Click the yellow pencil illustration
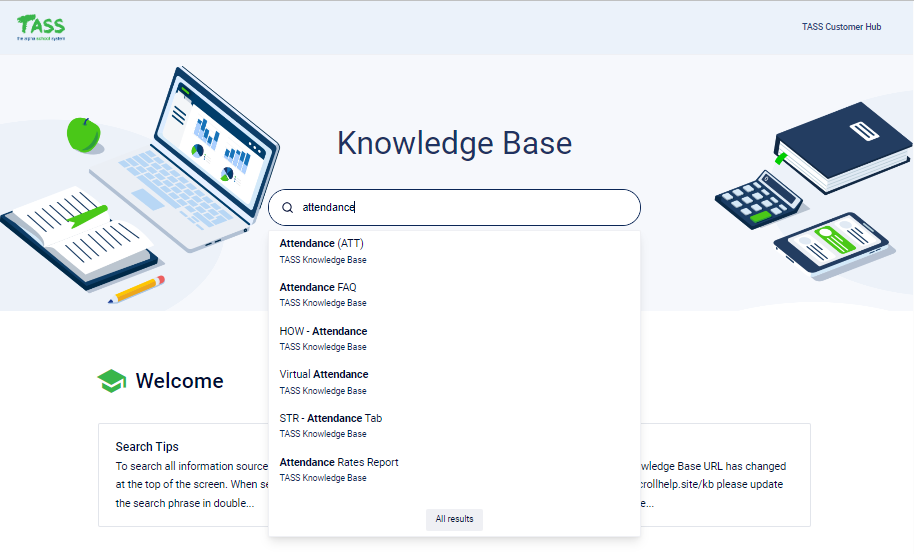The height and width of the screenshot is (554, 914). click(x=139, y=290)
